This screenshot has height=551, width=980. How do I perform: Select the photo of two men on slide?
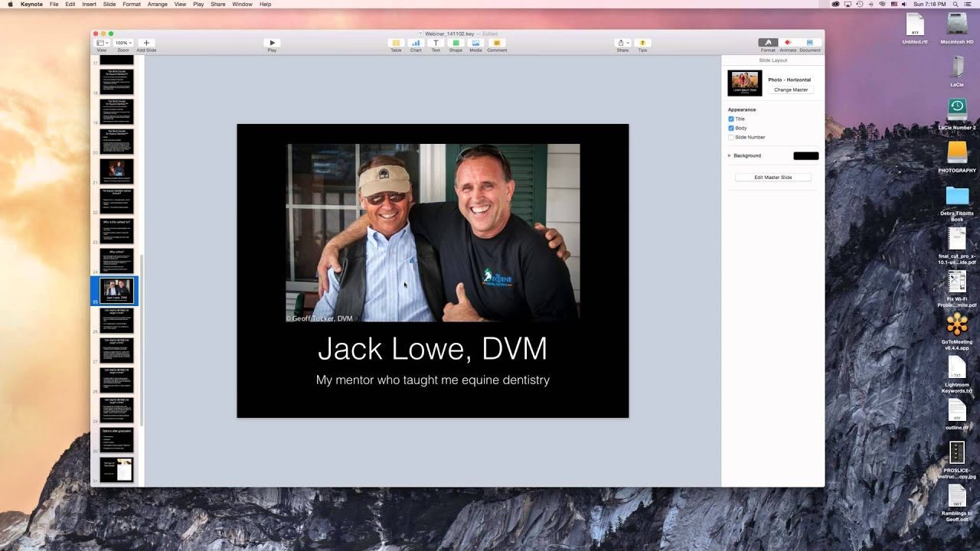click(433, 233)
